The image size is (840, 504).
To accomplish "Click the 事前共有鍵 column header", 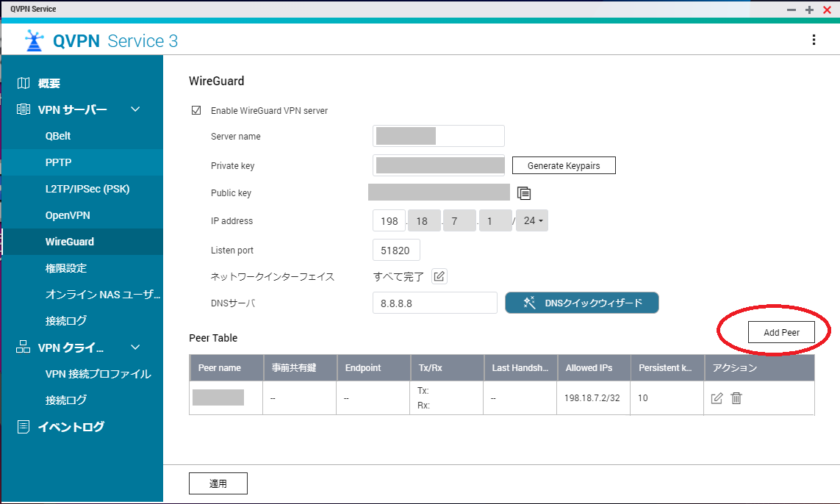I will click(300, 367).
